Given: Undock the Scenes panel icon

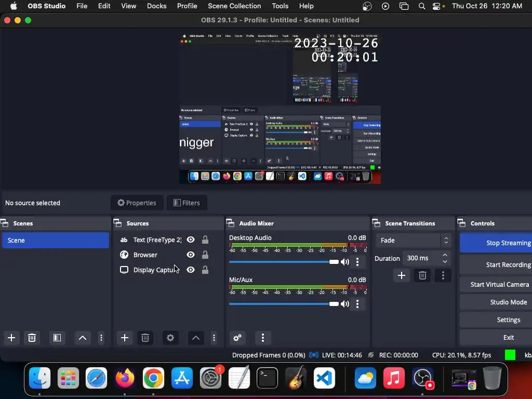Looking at the screenshot, I should pyautogui.click(x=4, y=223).
